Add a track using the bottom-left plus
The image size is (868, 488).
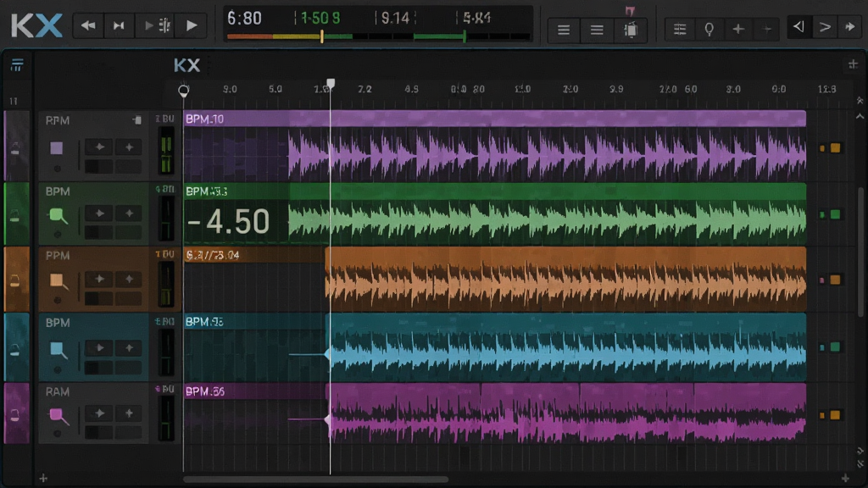point(43,478)
